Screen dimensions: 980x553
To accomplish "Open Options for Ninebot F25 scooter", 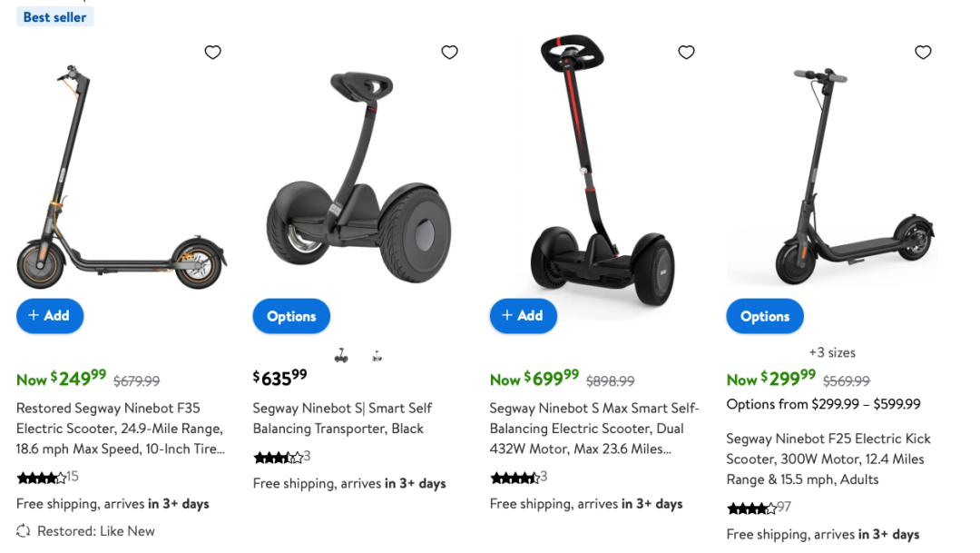I will click(x=765, y=316).
